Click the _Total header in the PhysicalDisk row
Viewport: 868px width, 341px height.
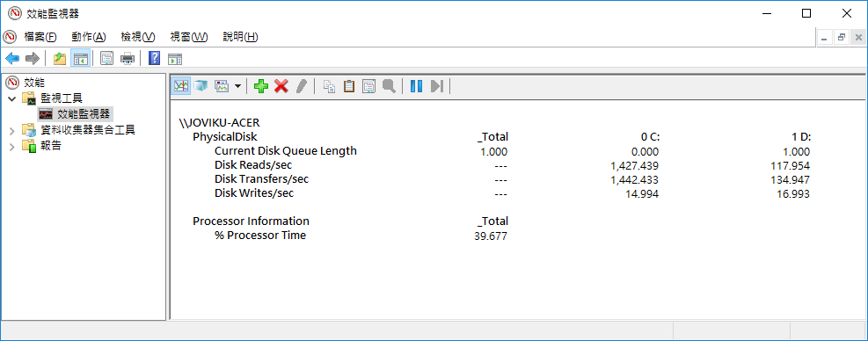click(x=492, y=137)
